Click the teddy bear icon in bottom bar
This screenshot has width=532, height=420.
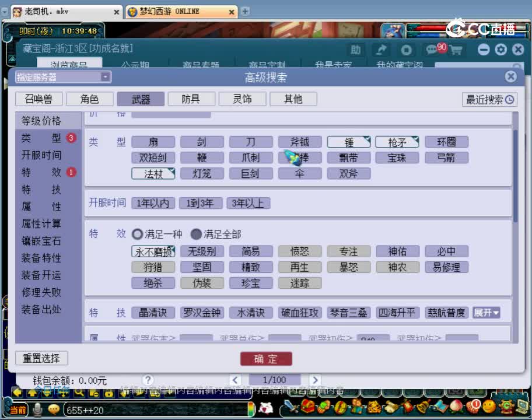click(x=357, y=407)
